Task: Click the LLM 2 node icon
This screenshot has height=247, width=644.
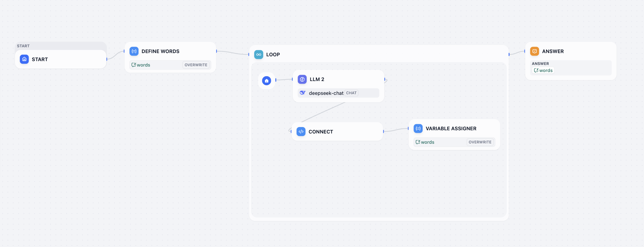Action: (302, 79)
